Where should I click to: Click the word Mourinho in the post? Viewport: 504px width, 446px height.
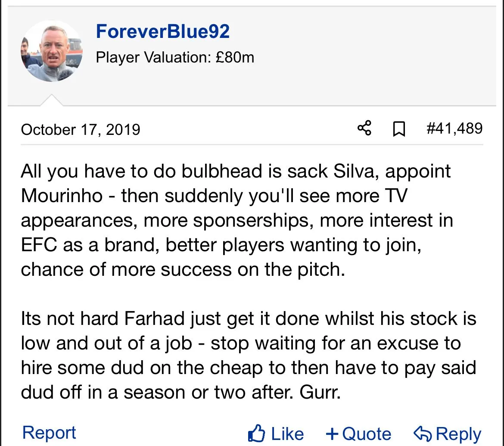pos(62,196)
